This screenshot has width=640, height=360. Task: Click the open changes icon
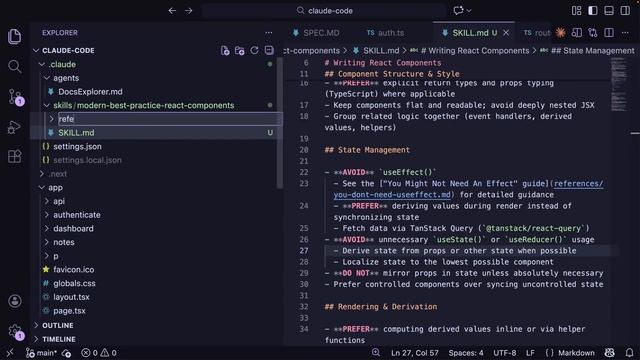point(593,33)
